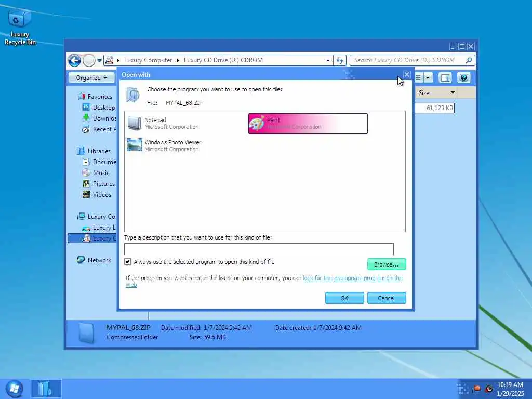Select Luxury Computer in the address breadcrumb
The width and height of the screenshot is (532, 399).
tap(148, 60)
